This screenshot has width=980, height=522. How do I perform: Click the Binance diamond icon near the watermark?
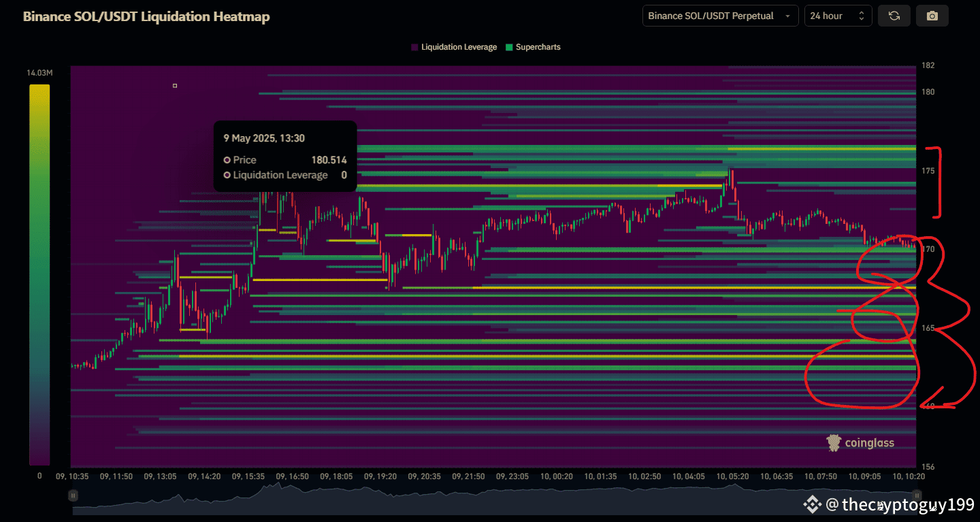click(x=812, y=504)
